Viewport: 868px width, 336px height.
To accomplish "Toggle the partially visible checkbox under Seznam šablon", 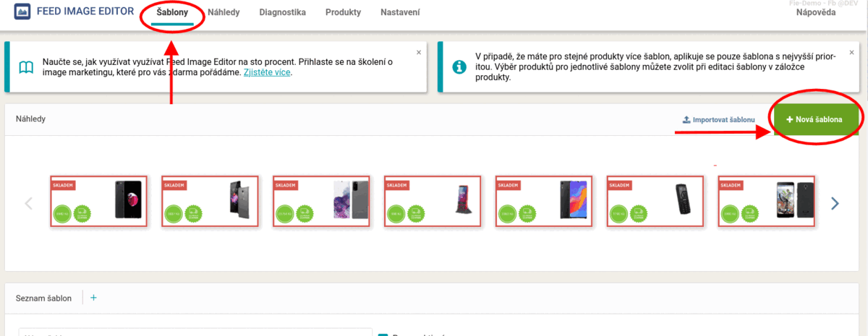I will (383, 334).
